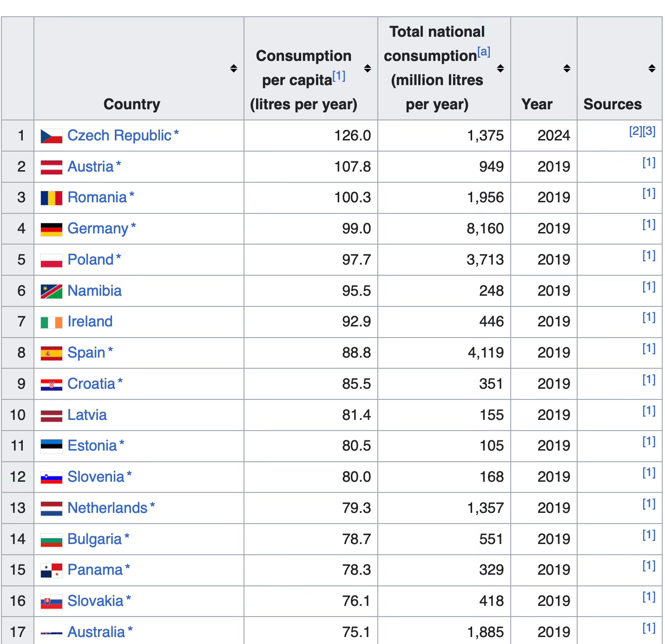This screenshot has height=644, width=665.
Task: Open the Netherlands country link
Action: 107,508
